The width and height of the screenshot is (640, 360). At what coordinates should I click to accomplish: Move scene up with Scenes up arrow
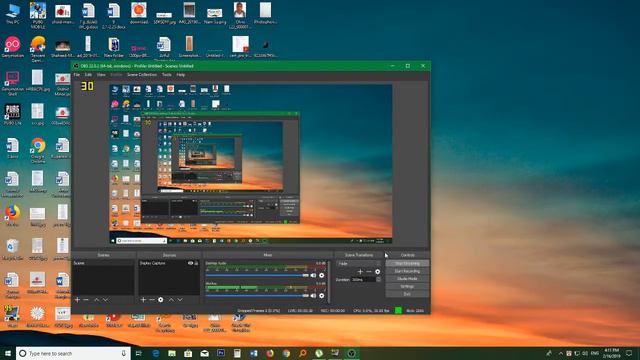point(97,300)
